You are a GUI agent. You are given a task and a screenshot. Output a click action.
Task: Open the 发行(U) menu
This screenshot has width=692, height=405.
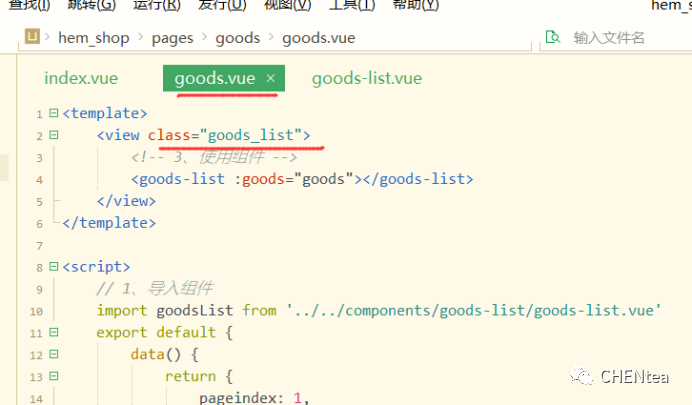(x=222, y=5)
